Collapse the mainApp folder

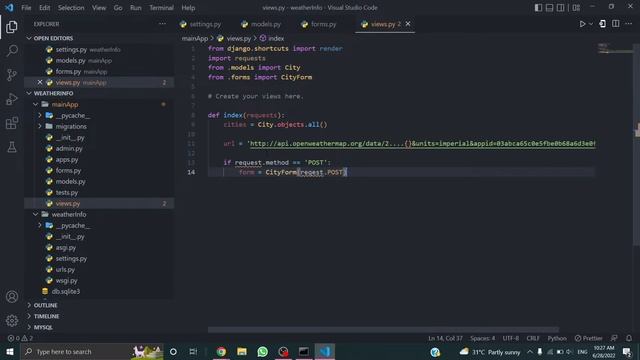[x=99, y=104]
